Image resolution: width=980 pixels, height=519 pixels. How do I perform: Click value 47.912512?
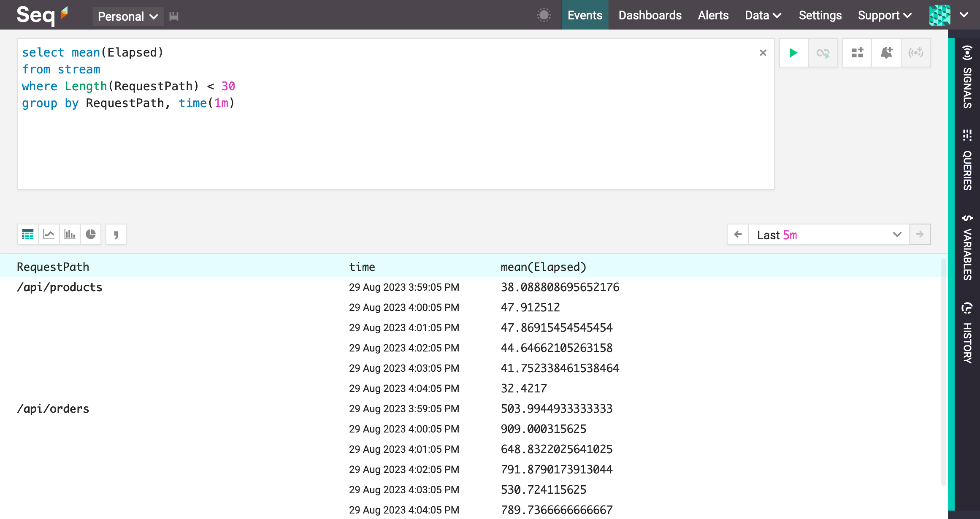click(531, 308)
